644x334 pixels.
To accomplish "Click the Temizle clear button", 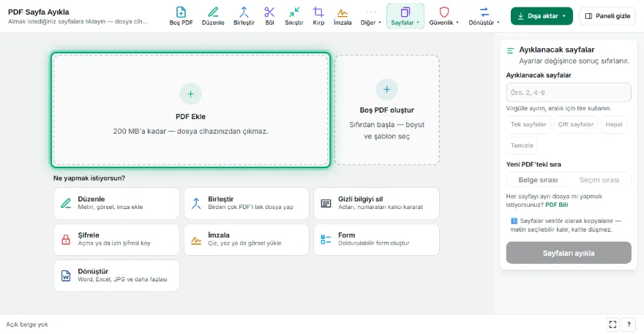I will tap(522, 145).
